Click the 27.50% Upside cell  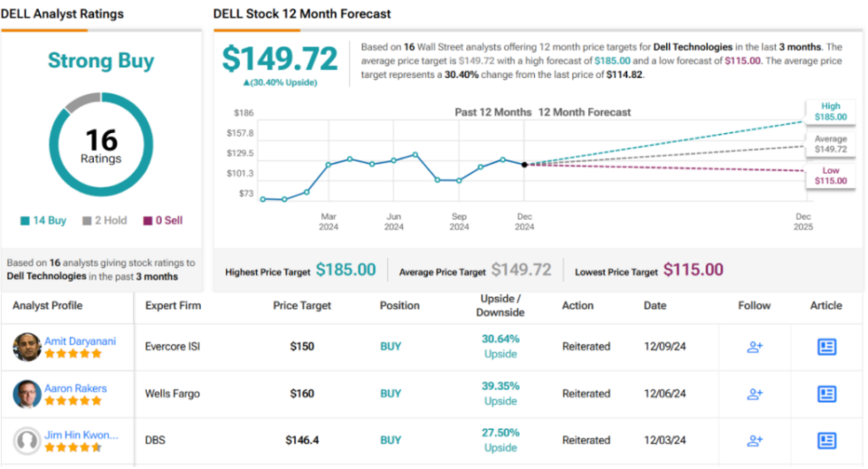click(x=501, y=440)
